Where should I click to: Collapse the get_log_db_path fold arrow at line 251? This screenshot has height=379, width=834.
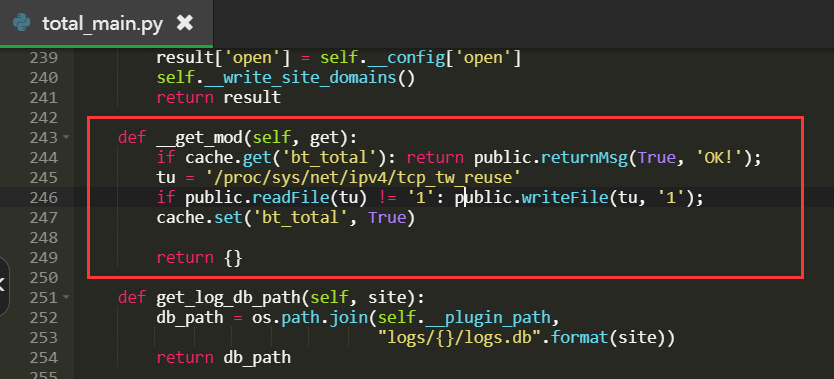[x=65, y=297]
